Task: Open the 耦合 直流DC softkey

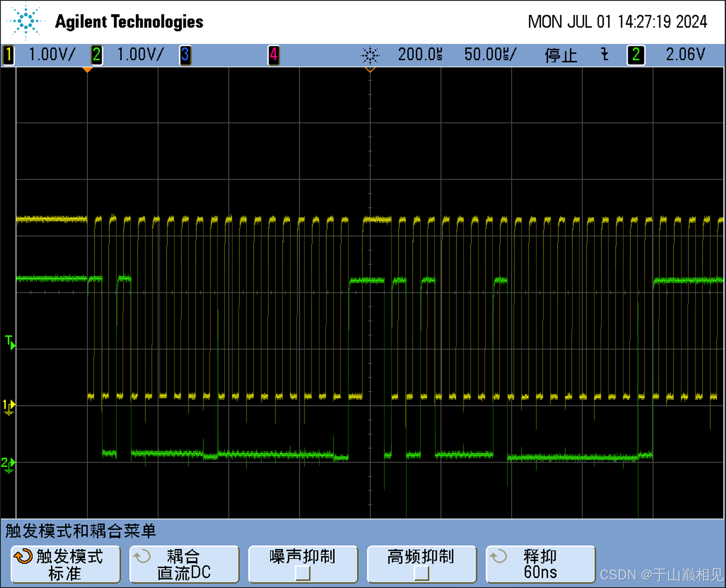Action: click(184, 564)
